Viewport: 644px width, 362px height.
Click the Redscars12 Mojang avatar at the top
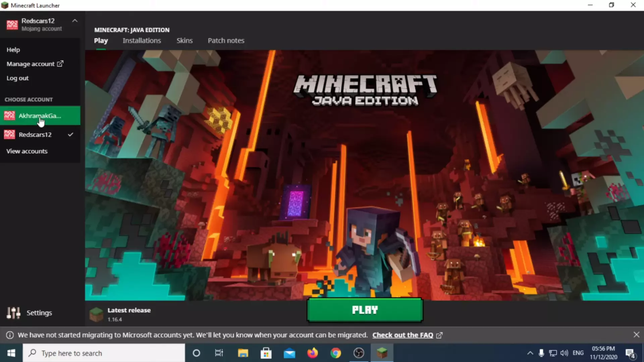coord(12,25)
